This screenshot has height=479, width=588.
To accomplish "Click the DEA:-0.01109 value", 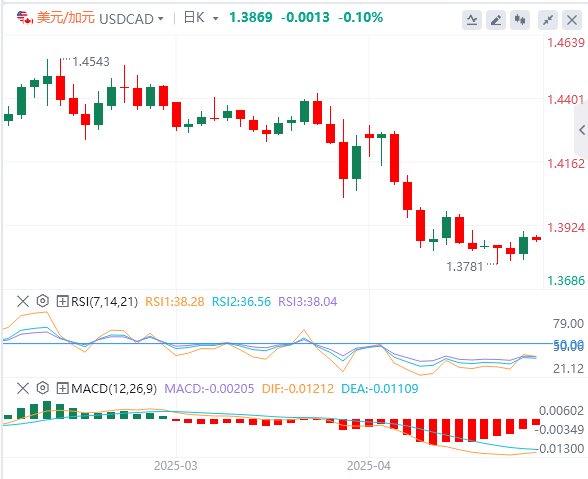I will [x=380, y=389].
